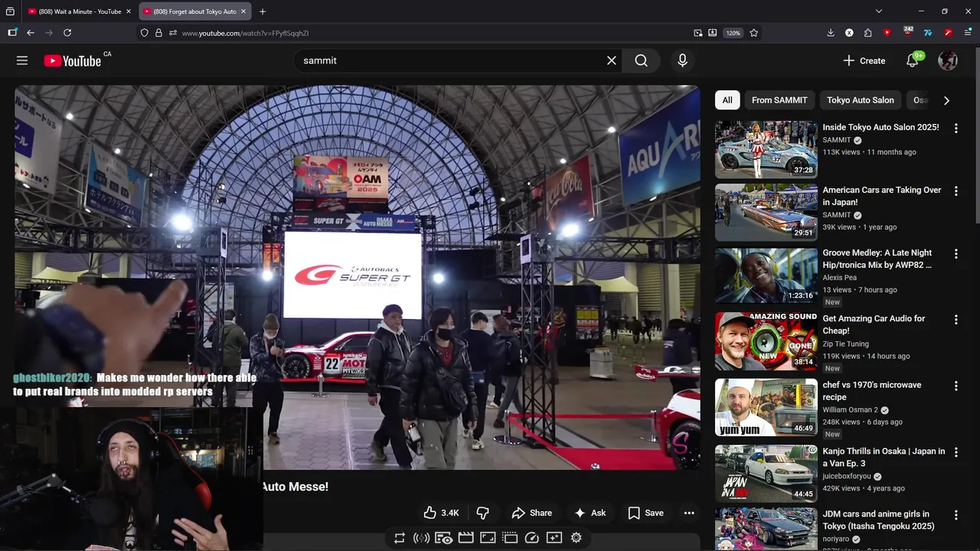
Task: Show more filter chips with right arrow
Action: pyautogui.click(x=946, y=100)
